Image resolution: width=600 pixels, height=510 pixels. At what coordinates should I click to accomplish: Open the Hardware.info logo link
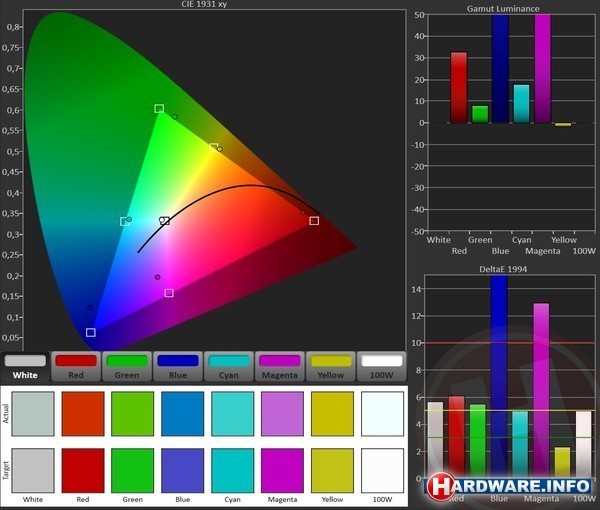click(510, 487)
